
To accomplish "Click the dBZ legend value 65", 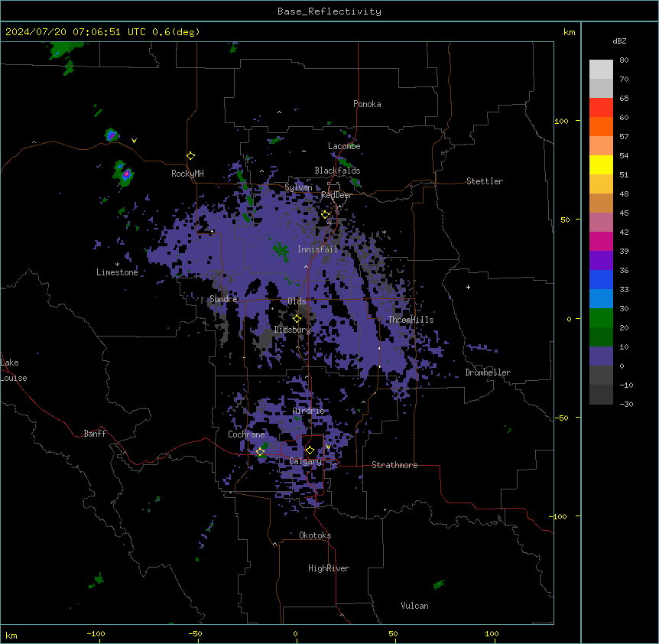I will pyautogui.click(x=624, y=98).
